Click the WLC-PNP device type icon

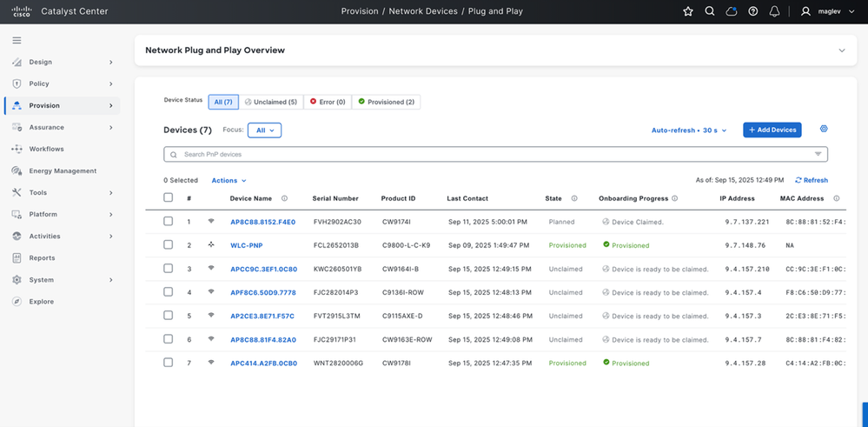(x=211, y=244)
